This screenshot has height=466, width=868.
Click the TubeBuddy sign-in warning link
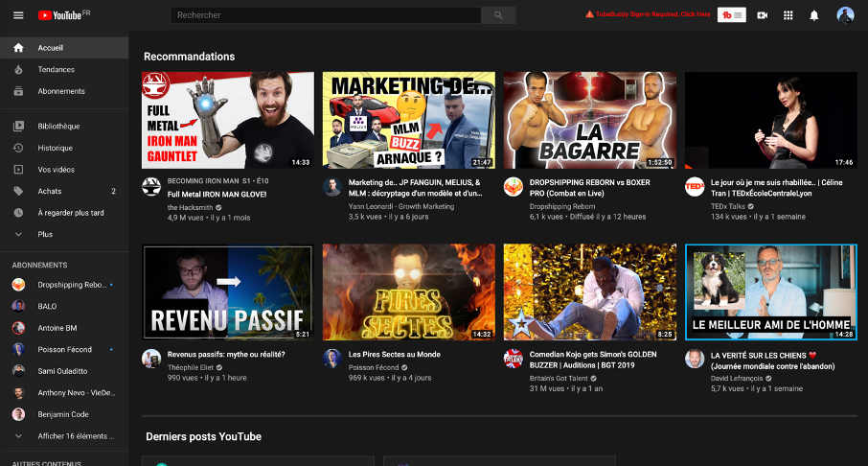(x=648, y=14)
